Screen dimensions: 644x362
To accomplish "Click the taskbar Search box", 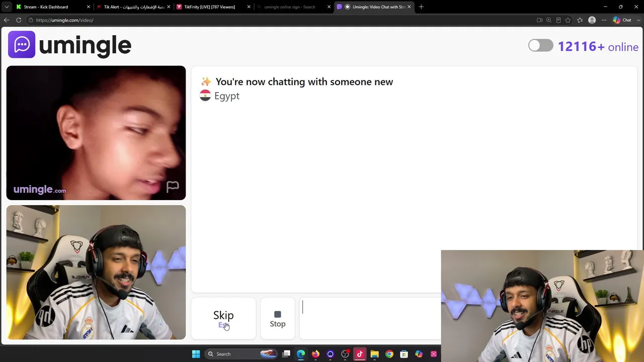I will 242,354.
